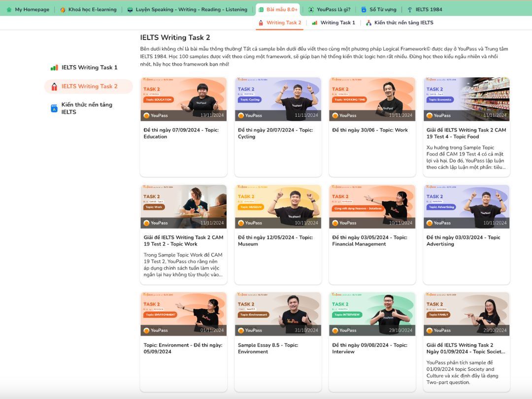Open Luyện Speaking - Writing - Reading - Listening tab
Screen dimensions: 532x399
[x=191, y=9]
